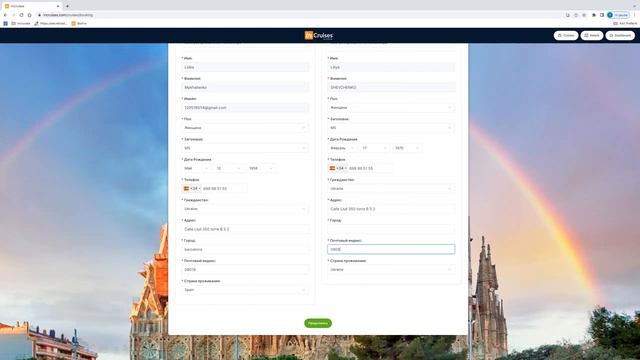
Task: Open the Cruises header button
Action: [566, 36]
